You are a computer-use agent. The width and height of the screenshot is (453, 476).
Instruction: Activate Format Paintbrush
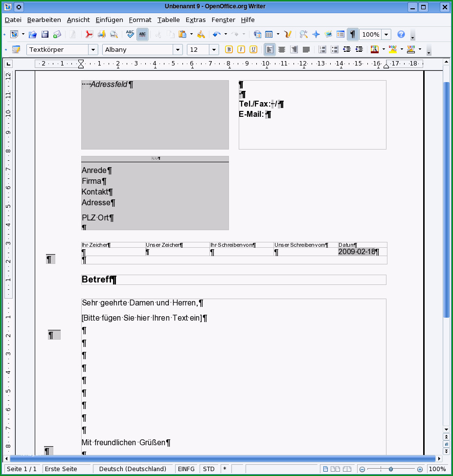coord(201,34)
